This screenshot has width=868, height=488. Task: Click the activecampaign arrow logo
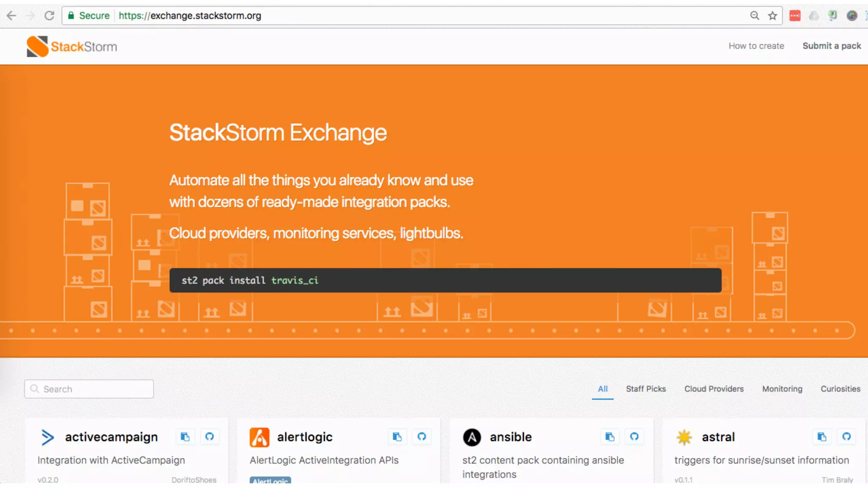[47, 437]
